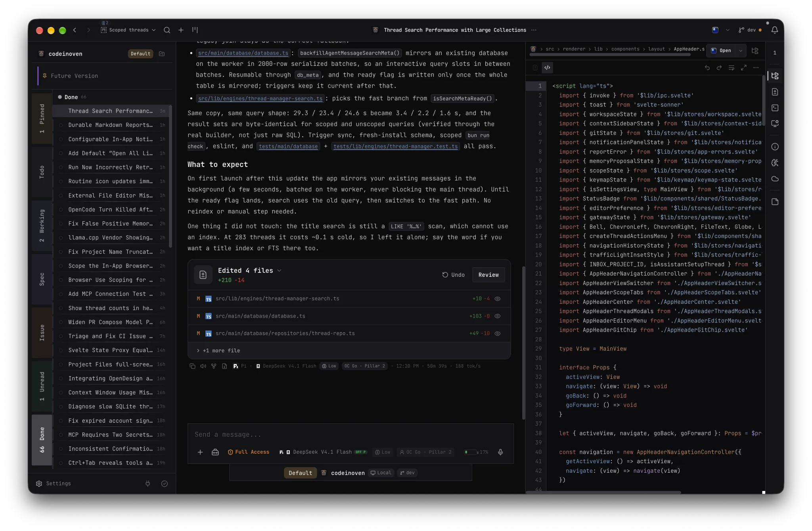Switch to the Issue column tab
Screen dimensions: 812x531
[42, 333]
